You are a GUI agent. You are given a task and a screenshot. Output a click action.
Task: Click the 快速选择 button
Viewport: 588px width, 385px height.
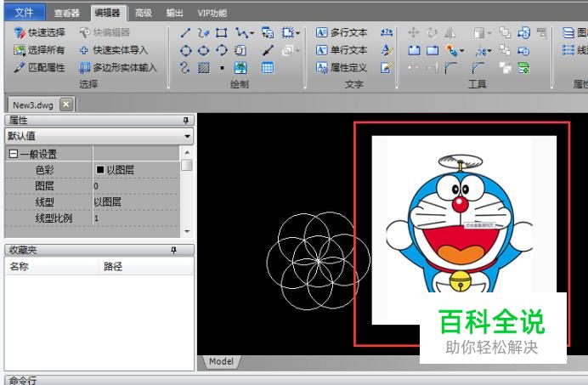coord(40,32)
